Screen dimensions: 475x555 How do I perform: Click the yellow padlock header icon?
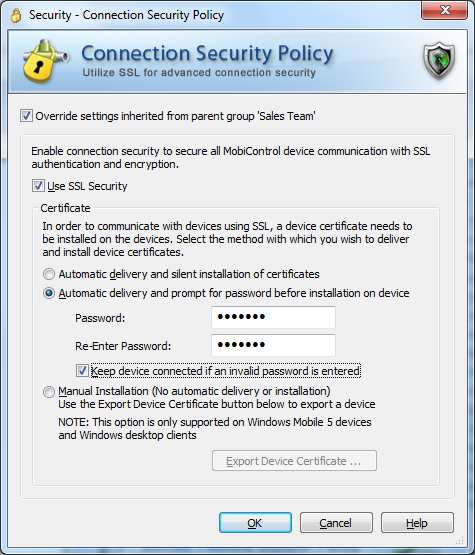pyautogui.click(x=44, y=61)
